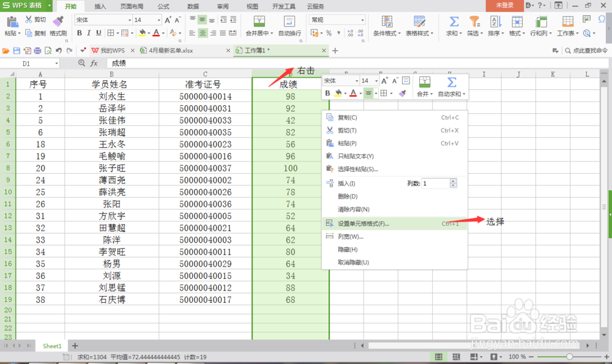The width and height of the screenshot is (612, 364).
Task: Close the 工作簿1 document tab
Action: pos(324,50)
